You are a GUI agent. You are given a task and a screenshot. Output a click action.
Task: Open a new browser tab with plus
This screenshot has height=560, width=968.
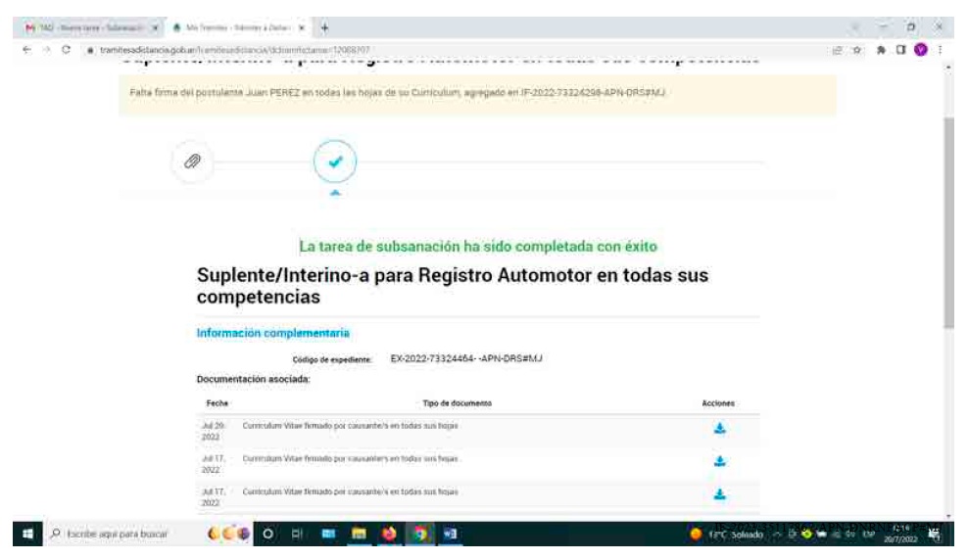point(324,27)
